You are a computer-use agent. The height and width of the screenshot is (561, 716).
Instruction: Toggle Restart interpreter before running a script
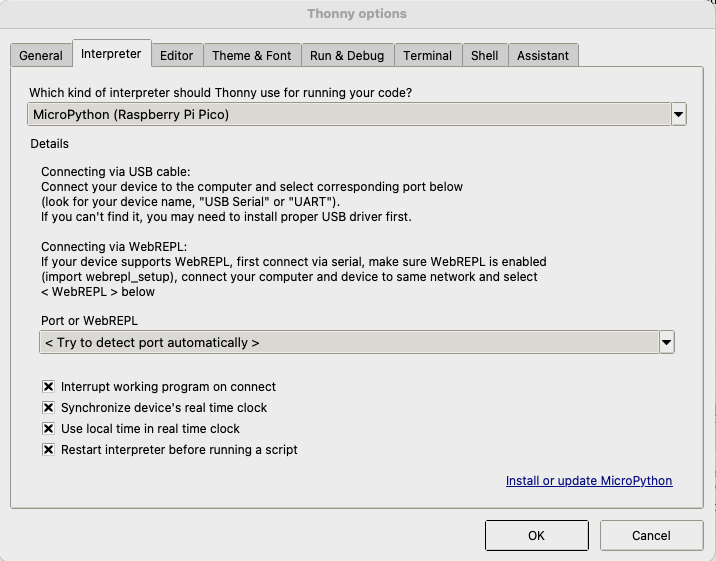pos(48,449)
